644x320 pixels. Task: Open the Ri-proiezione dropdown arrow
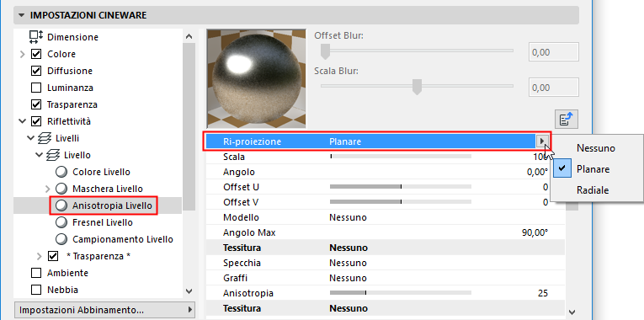(542, 141)
